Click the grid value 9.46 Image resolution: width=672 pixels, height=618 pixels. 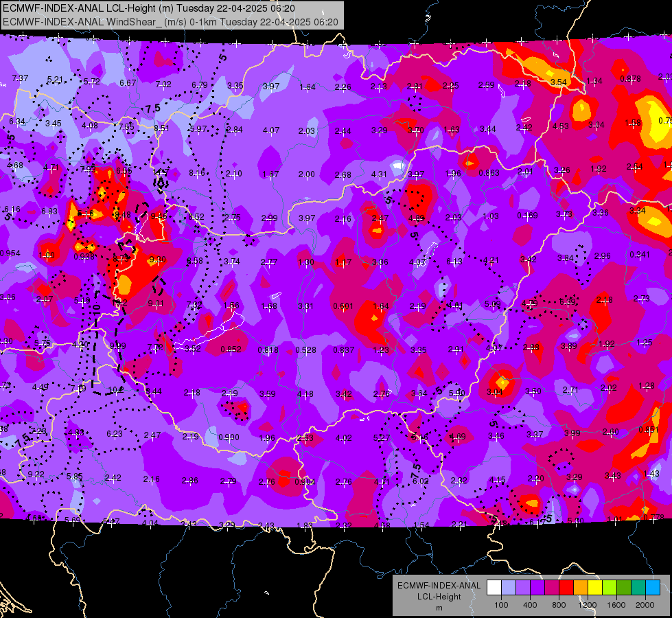coord(159,216)
